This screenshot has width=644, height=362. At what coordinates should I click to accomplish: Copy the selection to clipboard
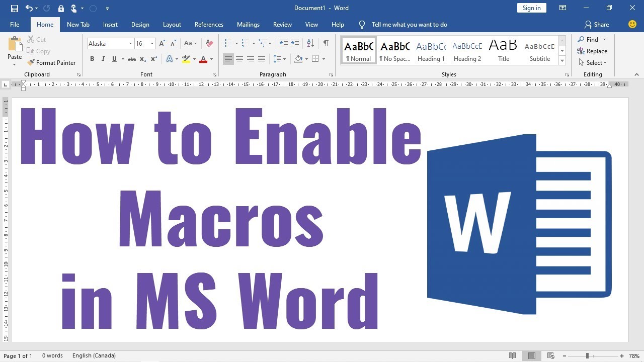coord(38,51)
